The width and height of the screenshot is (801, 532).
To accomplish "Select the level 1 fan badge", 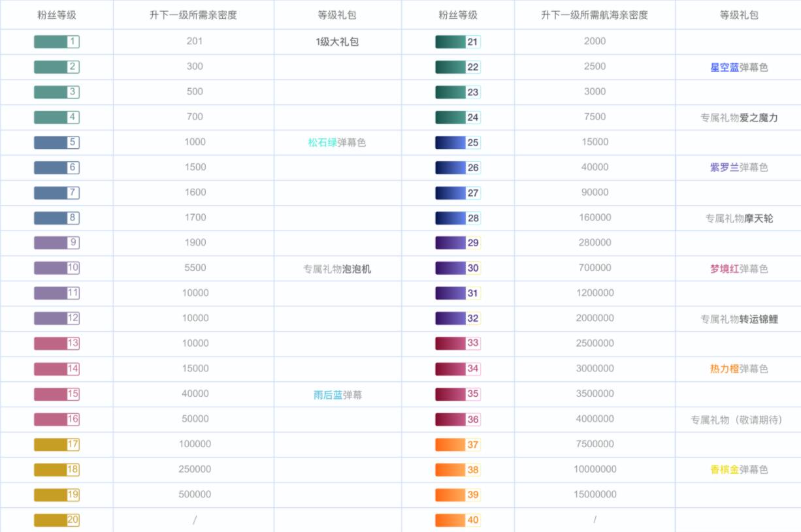I will pos(57,41).
